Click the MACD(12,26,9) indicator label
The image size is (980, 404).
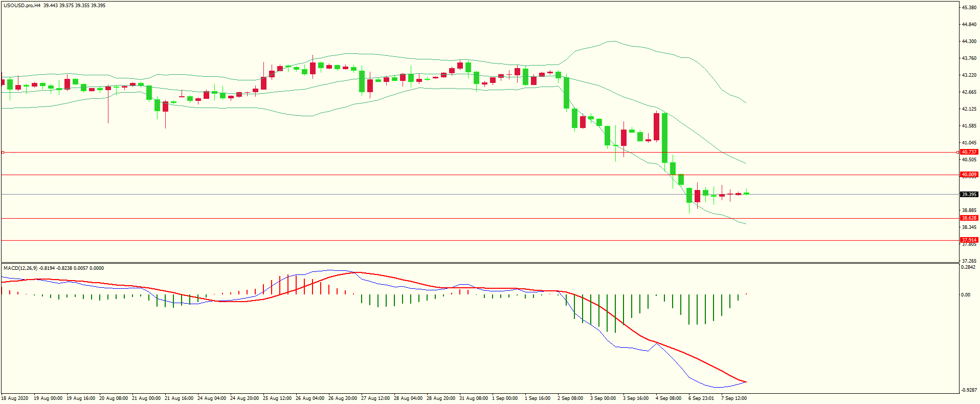click(x=20, y=268)
